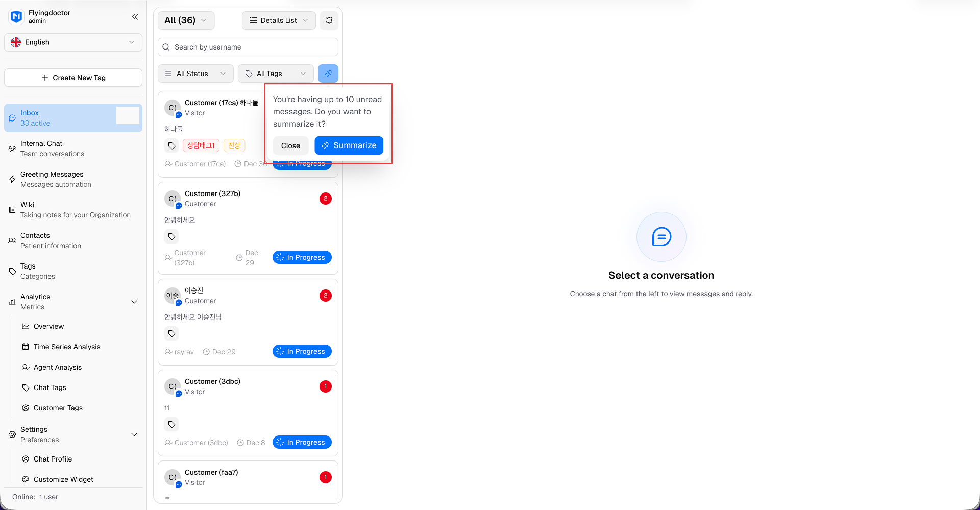Click the In Progress status on 이승진 chat

pos(302,351)
